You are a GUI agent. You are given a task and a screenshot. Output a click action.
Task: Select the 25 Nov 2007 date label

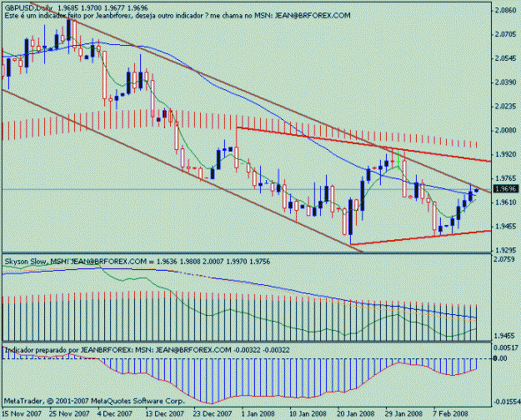(69, 413)
